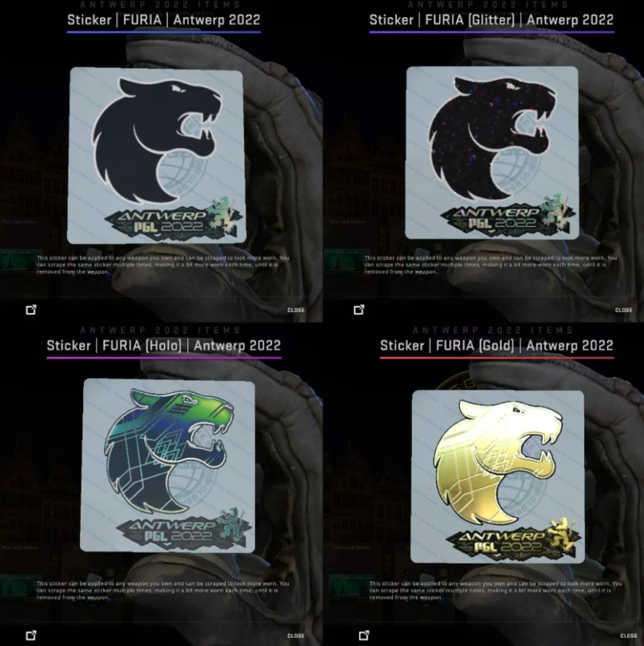Open external link icon in FURIA Holo panel
Image resolution: width=644 pixels, height=646 pixels.
point(31,636)
